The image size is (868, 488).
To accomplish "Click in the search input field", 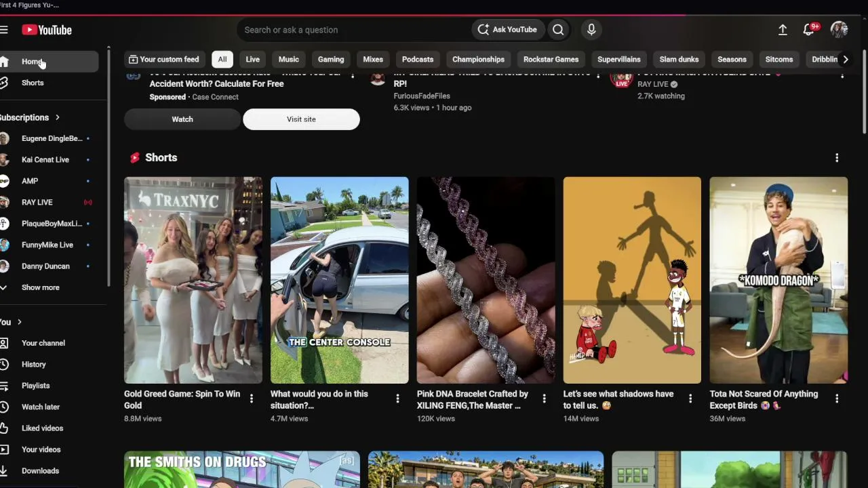I will (x=354, y=30).
